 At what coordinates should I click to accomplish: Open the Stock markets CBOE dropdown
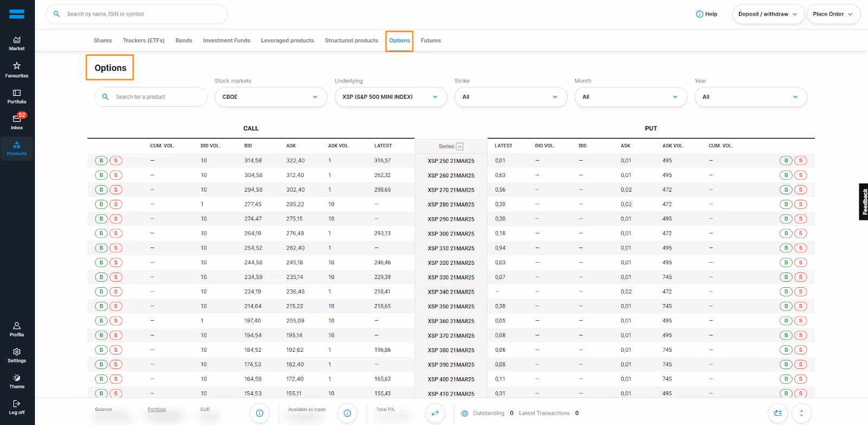271,97
